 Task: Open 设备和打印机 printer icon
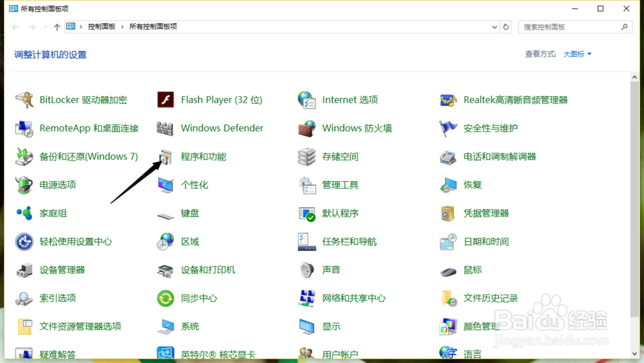coord(166,270)
